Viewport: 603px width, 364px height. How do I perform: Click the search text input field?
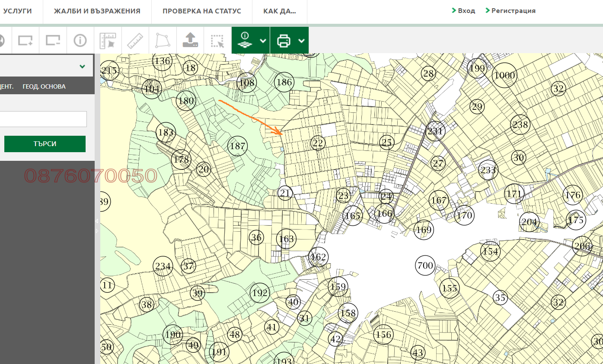click(43, 119)
